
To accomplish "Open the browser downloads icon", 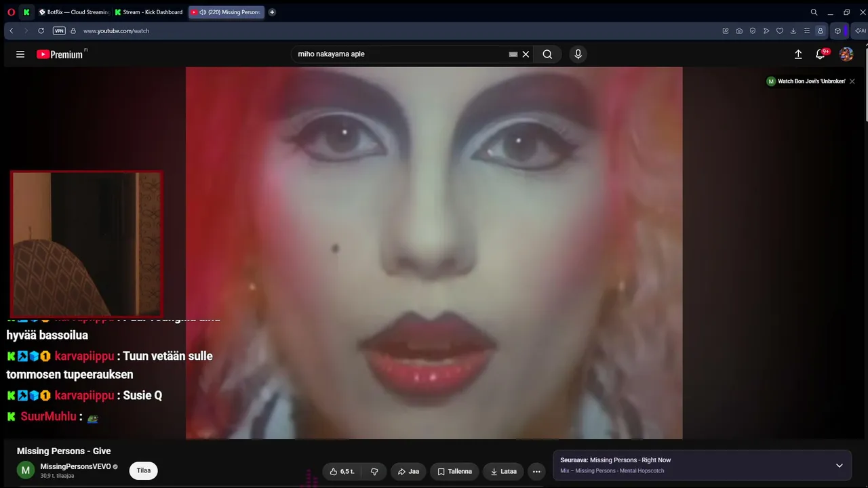I will tap(793, 30).
